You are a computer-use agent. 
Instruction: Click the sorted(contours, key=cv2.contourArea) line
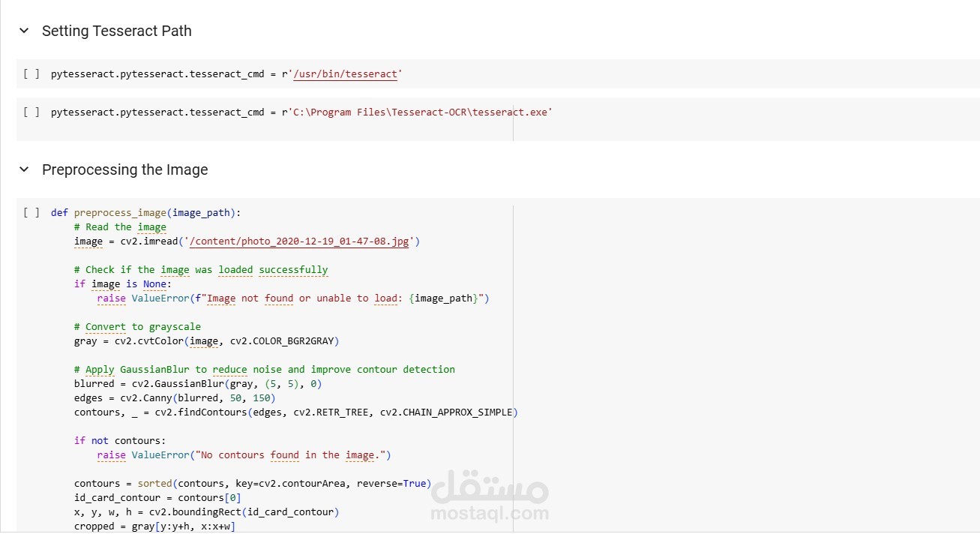coord(253,483)
